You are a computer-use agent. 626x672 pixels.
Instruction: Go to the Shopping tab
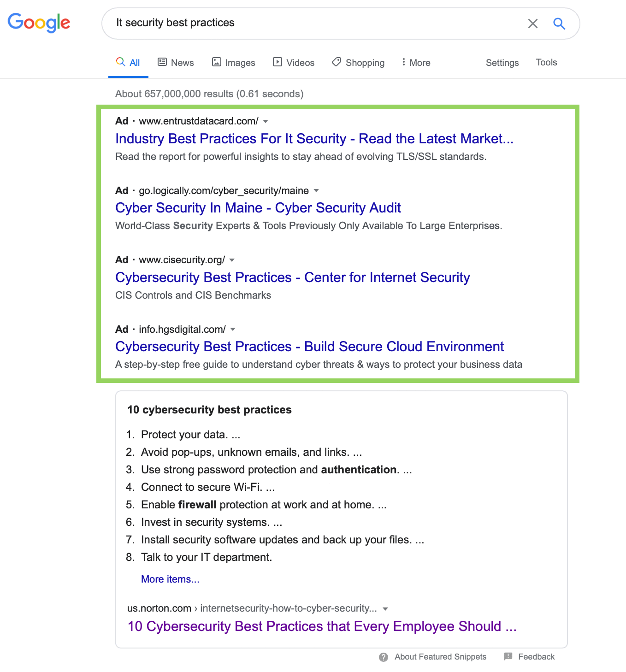(358, 63)
